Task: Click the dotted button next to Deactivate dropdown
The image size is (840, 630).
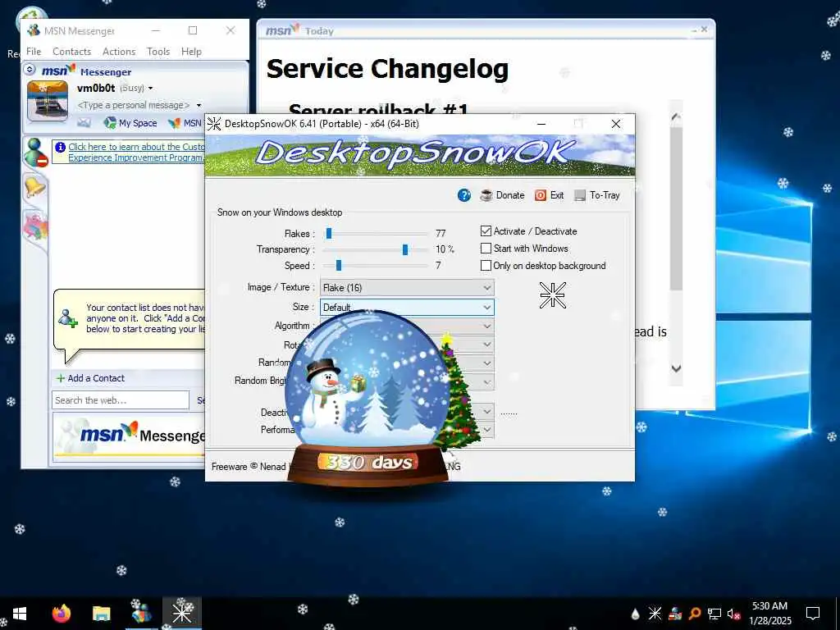Action: (x=509, y=413)
